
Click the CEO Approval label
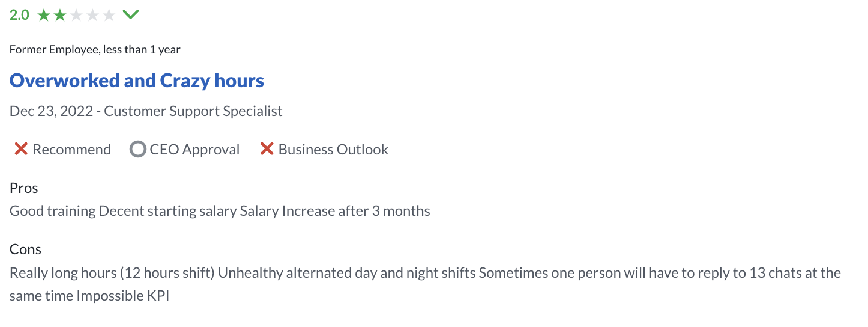click(x=194, y=150)
